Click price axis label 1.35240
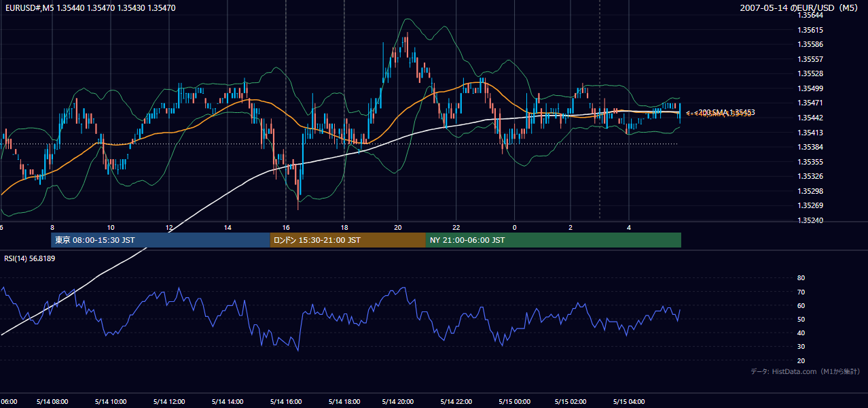 [811, 220]
